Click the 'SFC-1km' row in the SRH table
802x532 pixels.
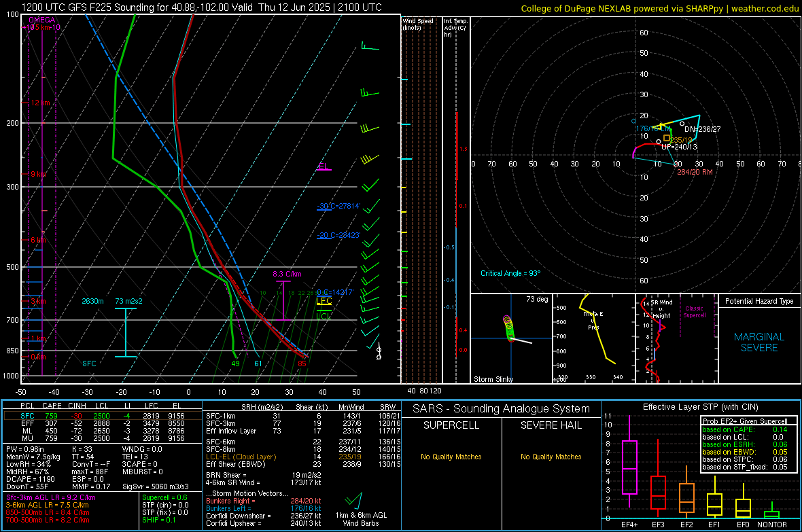[x=303, y=416]
